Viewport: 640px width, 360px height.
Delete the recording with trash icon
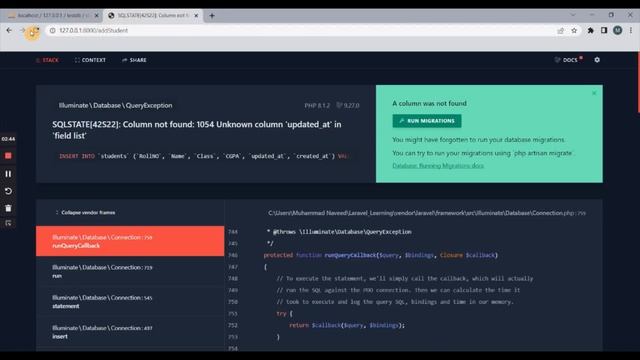pyautogui.click(x=8, y=208)
